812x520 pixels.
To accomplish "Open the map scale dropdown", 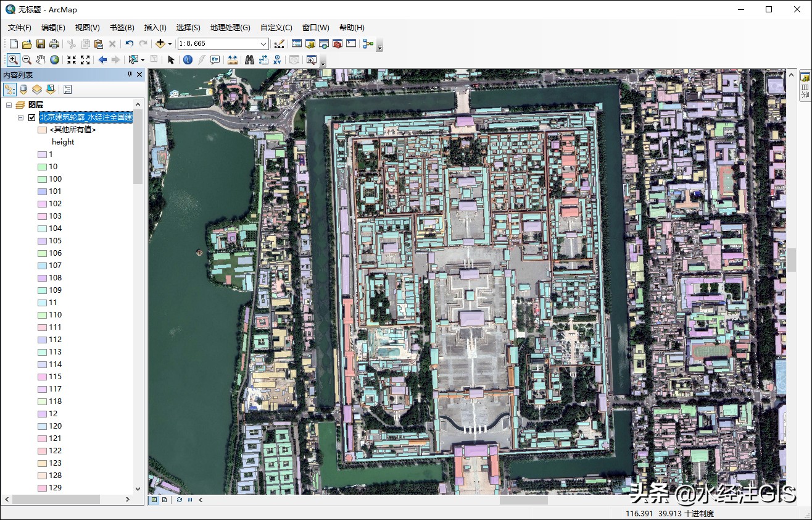I will tap(263, 44).
